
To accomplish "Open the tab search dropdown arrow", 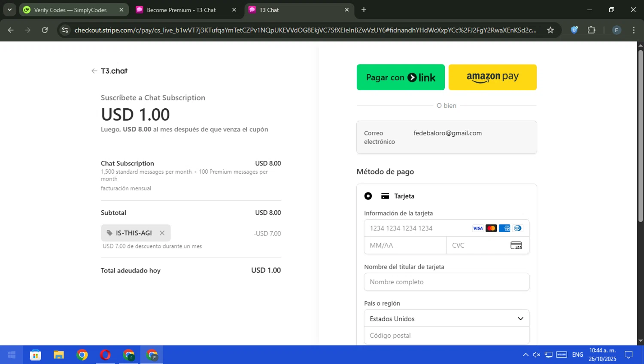I will pyautogui.click(x=9, y=10).
